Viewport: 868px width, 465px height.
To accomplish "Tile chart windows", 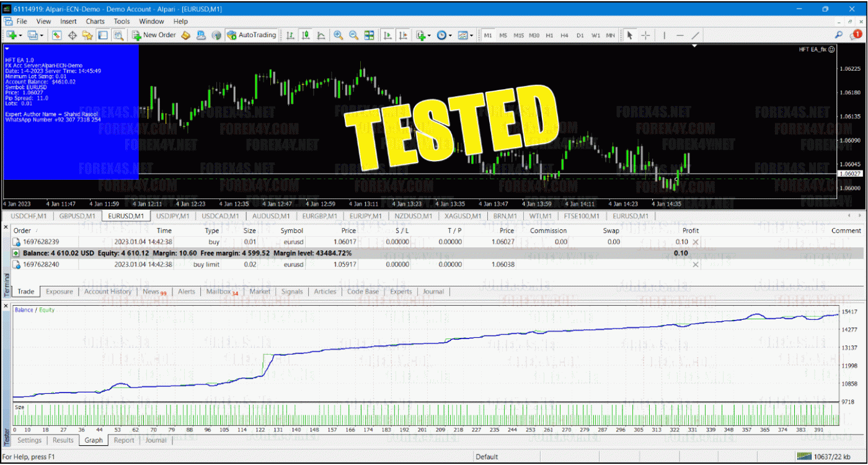I will click(x=369, y=35).
